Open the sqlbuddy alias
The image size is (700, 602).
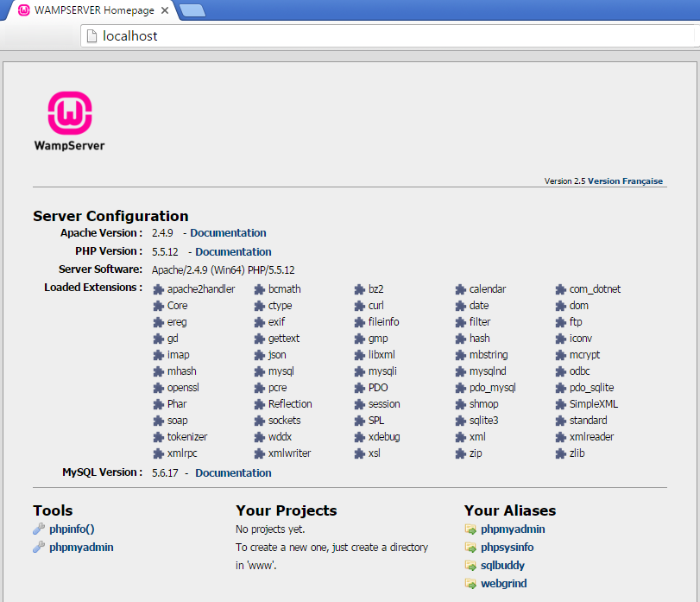pyautogui.click(x=502, y=566)
